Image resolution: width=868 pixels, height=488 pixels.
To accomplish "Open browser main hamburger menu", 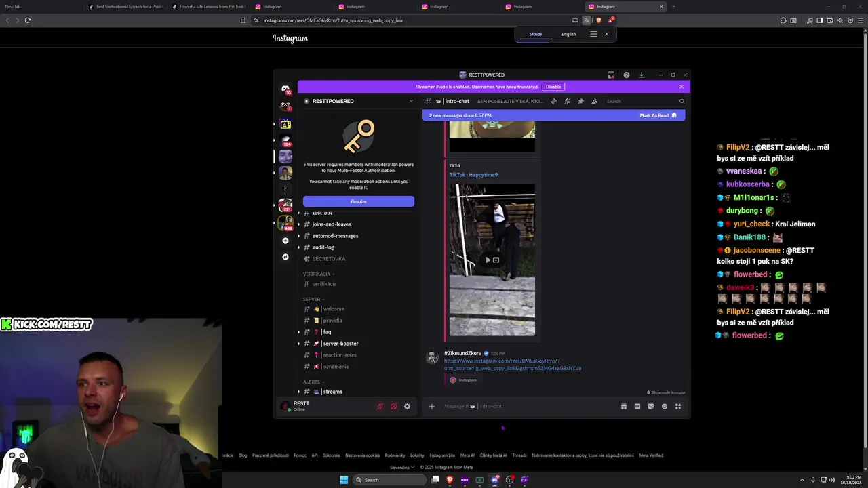I will (860, 20).
